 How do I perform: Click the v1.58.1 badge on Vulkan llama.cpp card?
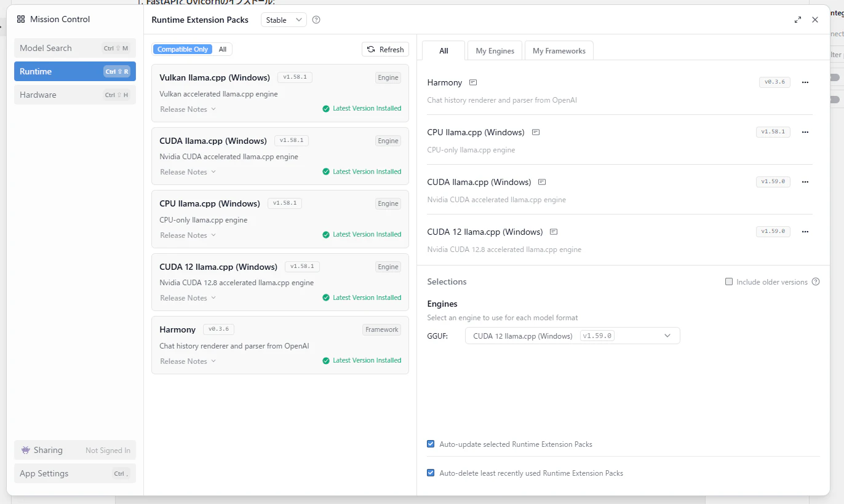[295, 77]
